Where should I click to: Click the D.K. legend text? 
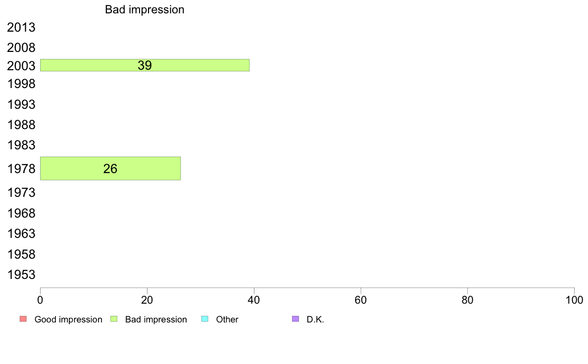pos(315,319)
